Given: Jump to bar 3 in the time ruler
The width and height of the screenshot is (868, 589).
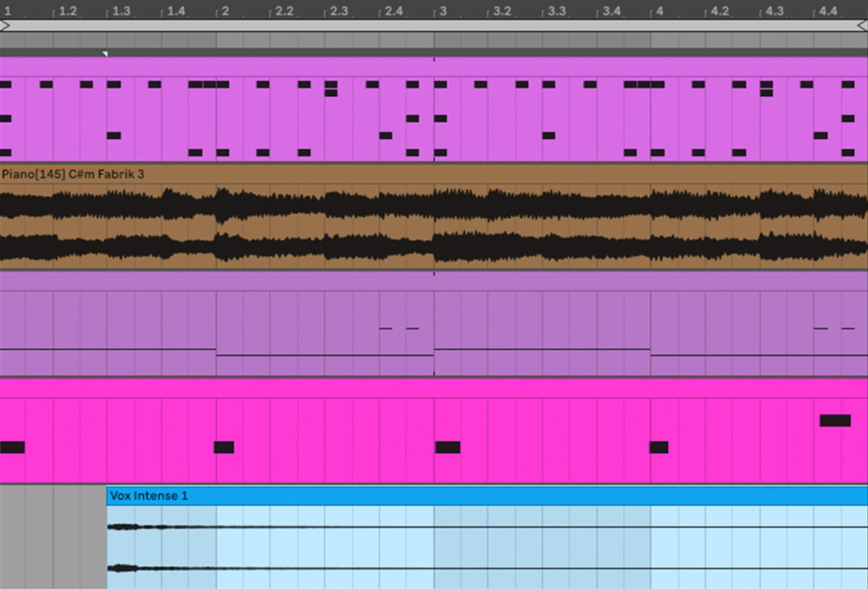Looking at the screenshot, I should 443,11.
